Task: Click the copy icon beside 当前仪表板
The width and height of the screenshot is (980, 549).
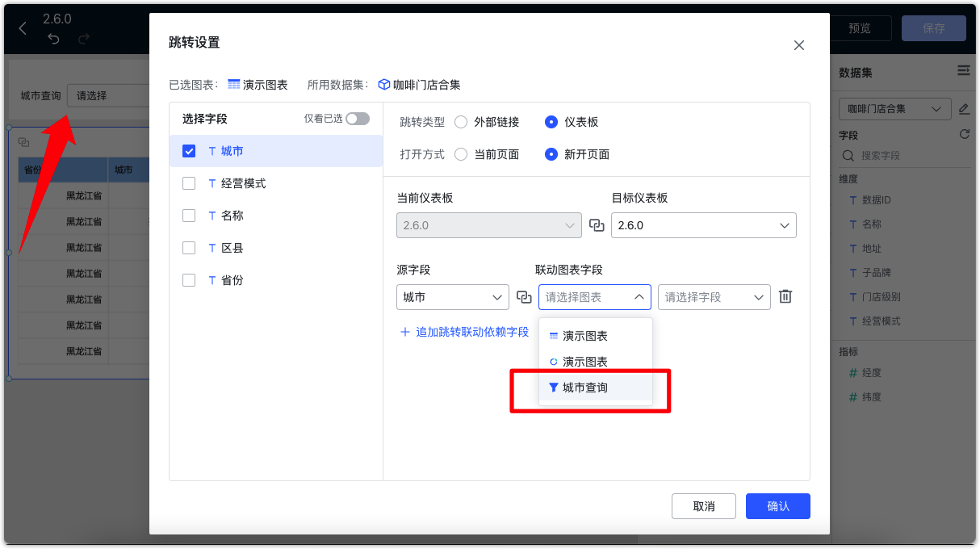Action: pos(597,225)
